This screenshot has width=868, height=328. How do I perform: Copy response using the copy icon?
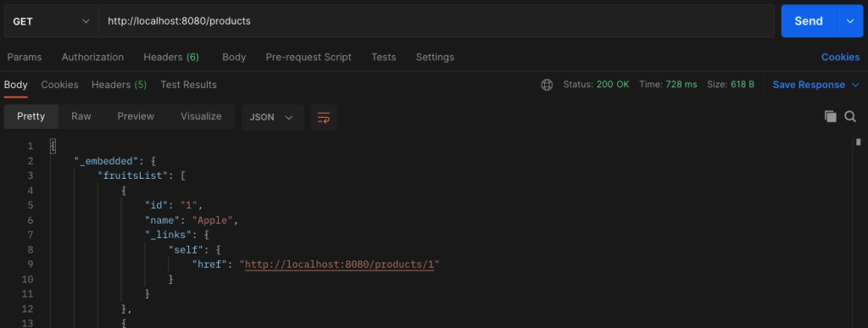tap(830, 116)
